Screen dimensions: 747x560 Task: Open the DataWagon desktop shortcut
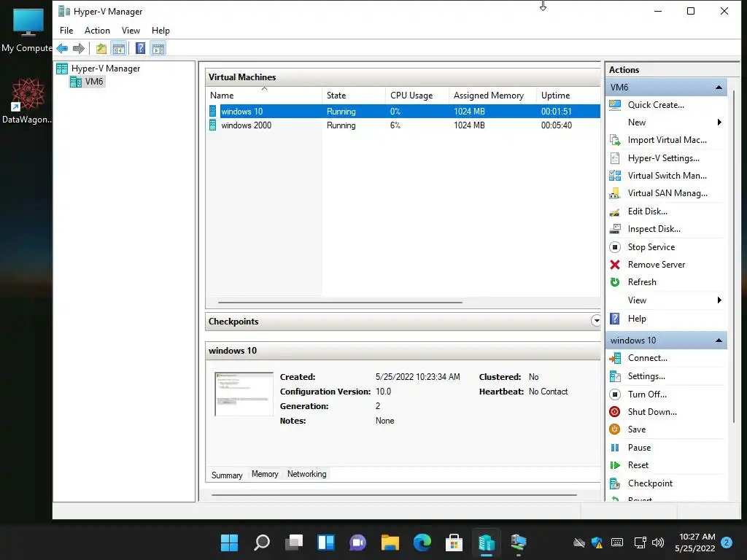[27, 101]
